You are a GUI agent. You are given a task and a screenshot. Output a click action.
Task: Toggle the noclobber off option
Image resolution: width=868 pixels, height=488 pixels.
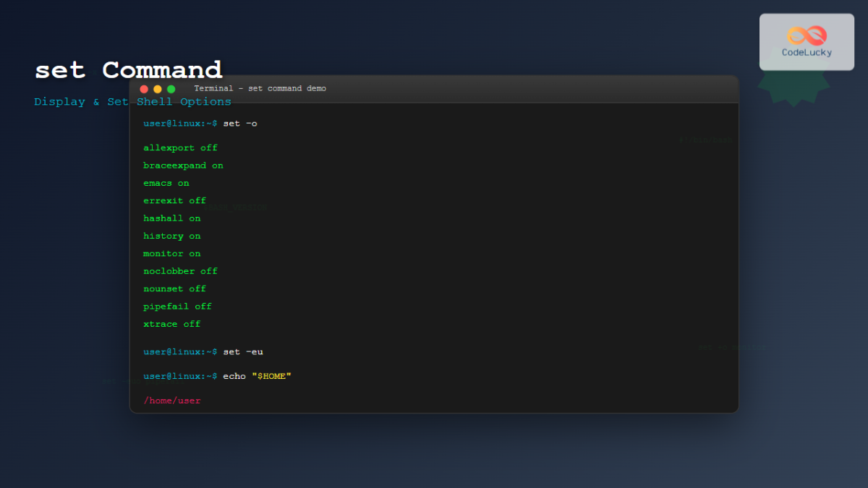pos(180,270)
